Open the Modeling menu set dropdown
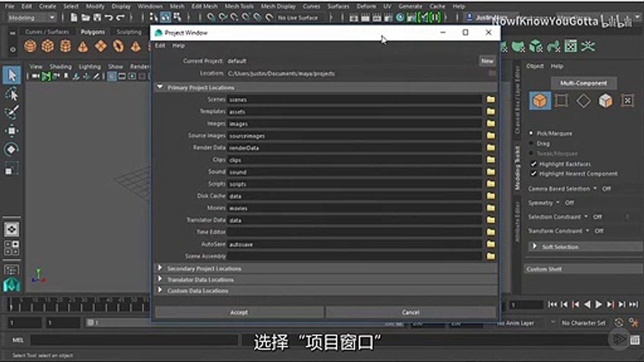This screenshot has width=644, height=362. [31, 18]
